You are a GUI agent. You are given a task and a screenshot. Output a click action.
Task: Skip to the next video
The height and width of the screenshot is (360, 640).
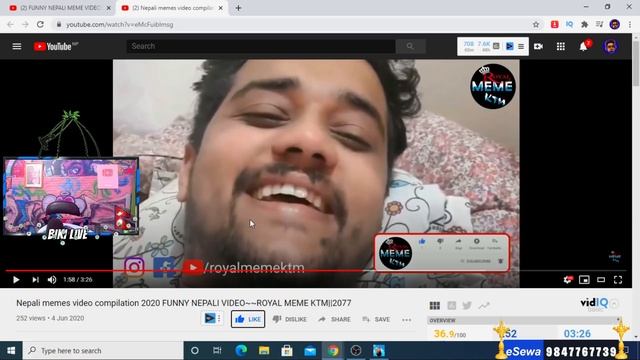[36, 280]
